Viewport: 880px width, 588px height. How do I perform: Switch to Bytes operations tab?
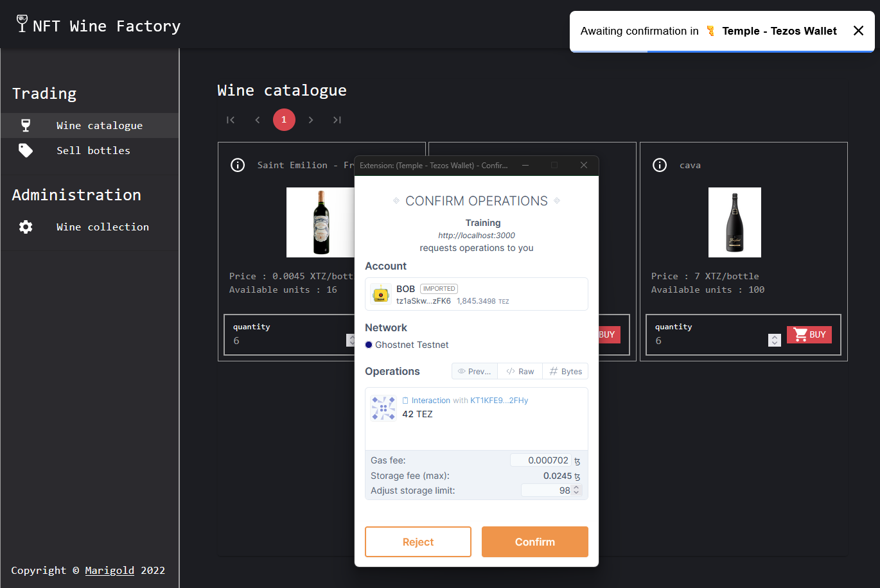coord(565,372)
